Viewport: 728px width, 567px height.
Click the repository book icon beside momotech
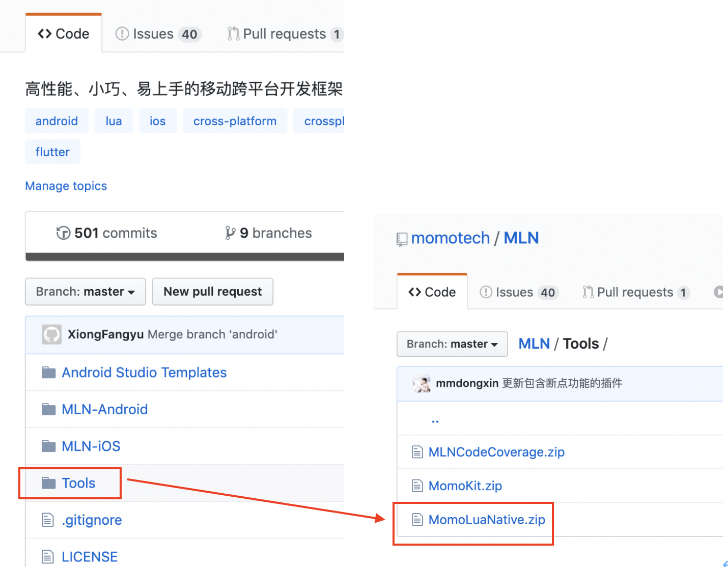point(402,238)
